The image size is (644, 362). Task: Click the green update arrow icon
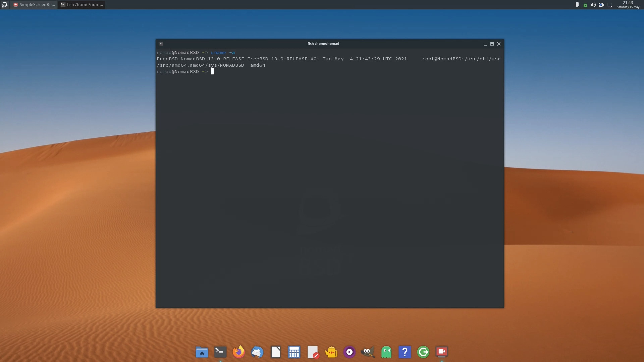click(x=423, y=352)
